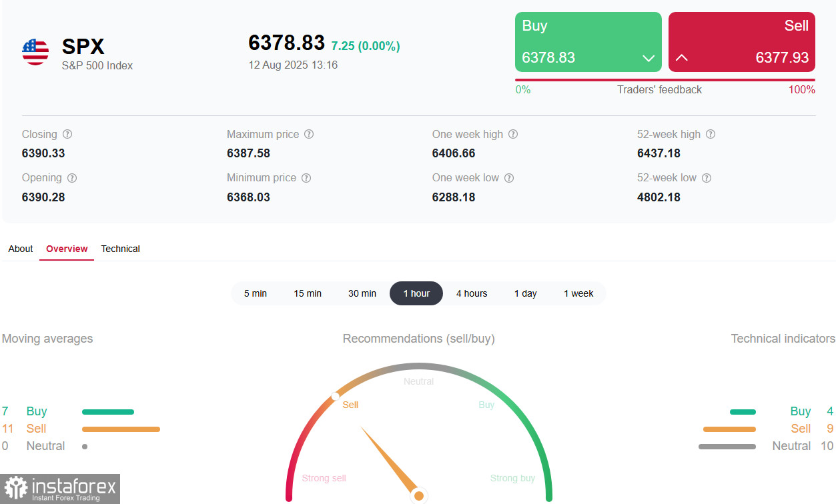Image resolution: width=836 pixels, height=504 pixels.
Task: Click the Moving averages heading
Action: [x=47, y=339]
